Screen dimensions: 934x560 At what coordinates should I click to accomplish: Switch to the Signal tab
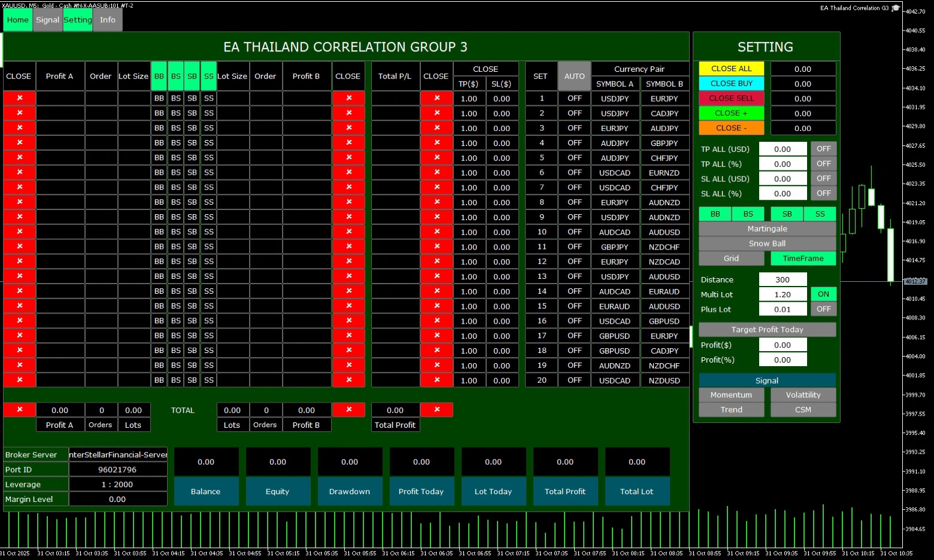coord(47,20)
